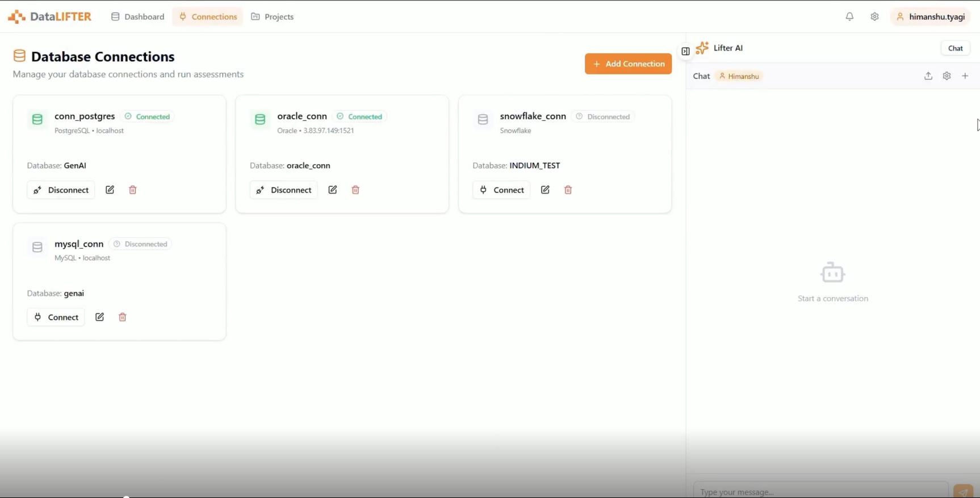
Task: Send the chat message
Action: 963,492
